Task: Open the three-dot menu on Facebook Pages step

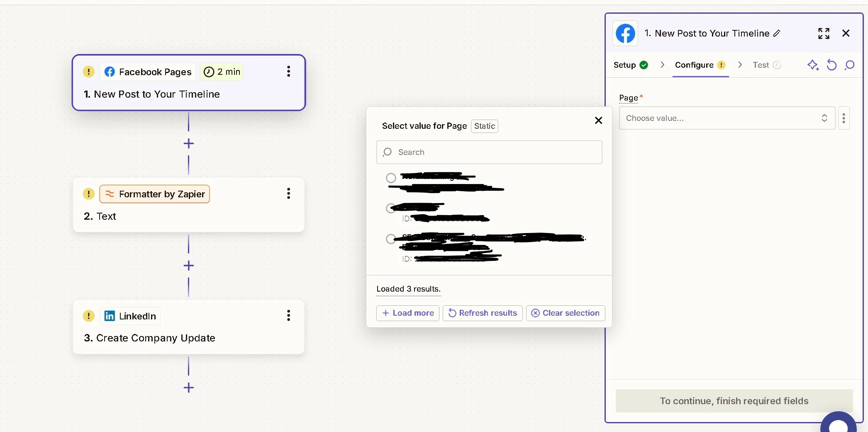Action: (x=288, y=71)
